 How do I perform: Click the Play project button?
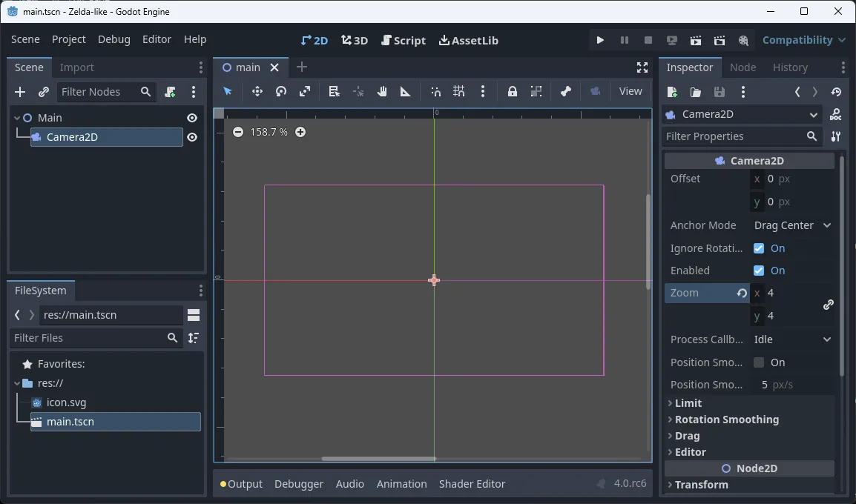pos(600,40)
